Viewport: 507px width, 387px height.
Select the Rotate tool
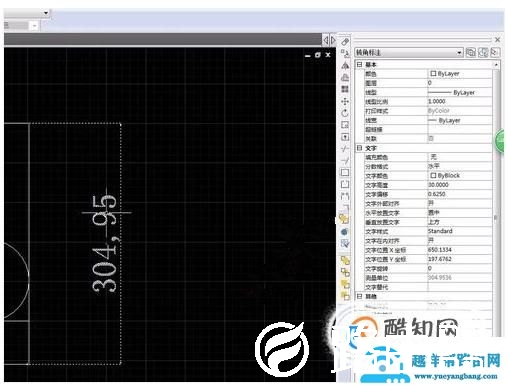pyautogui.click(x=345, y=113)
